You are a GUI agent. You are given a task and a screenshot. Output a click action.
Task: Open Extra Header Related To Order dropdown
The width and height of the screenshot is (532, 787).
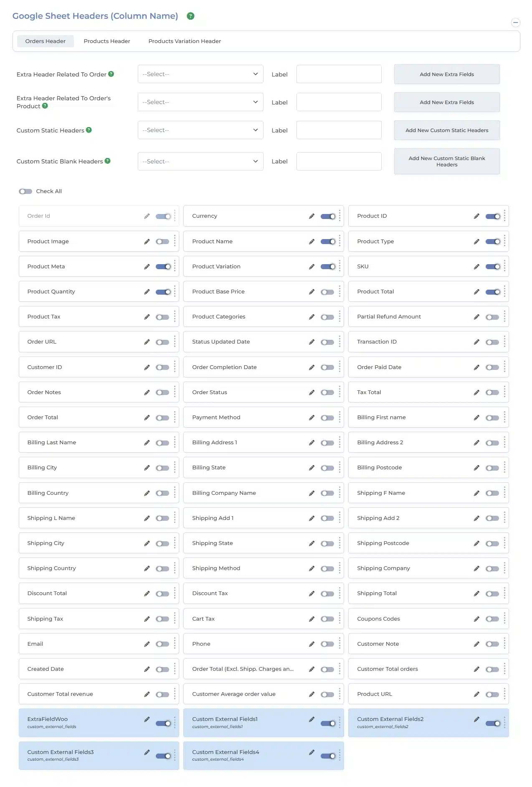coord(200,74)
